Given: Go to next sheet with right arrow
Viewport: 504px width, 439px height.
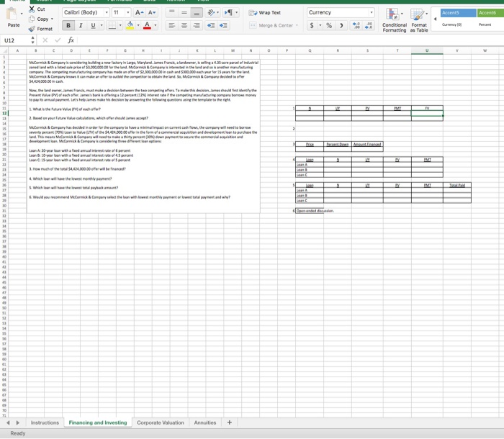Looking at the screenshot, I should [x=18, y=422].
